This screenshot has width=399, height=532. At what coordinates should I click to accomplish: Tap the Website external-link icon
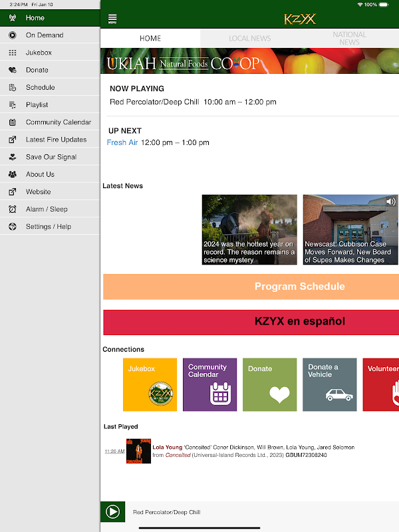pyautogui.click(x=13, y=192)
